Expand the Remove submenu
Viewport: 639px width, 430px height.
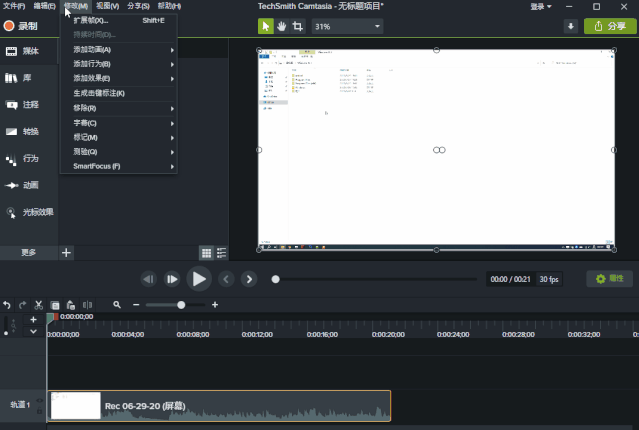119,108
